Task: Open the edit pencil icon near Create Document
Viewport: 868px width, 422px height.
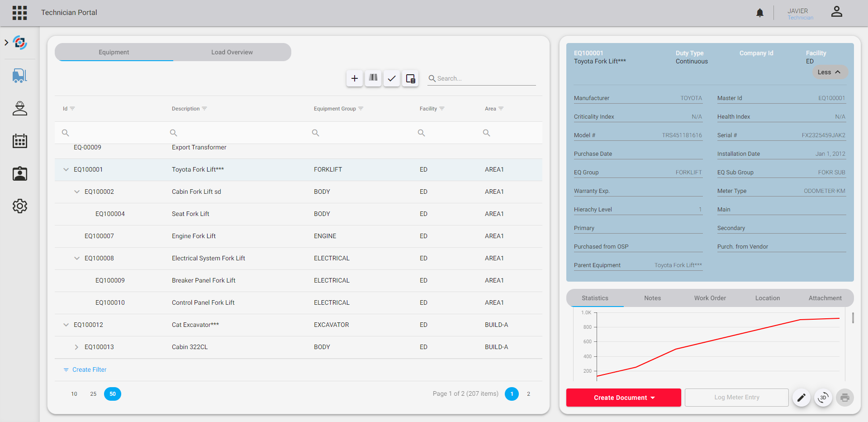Action: click(801, 398)
